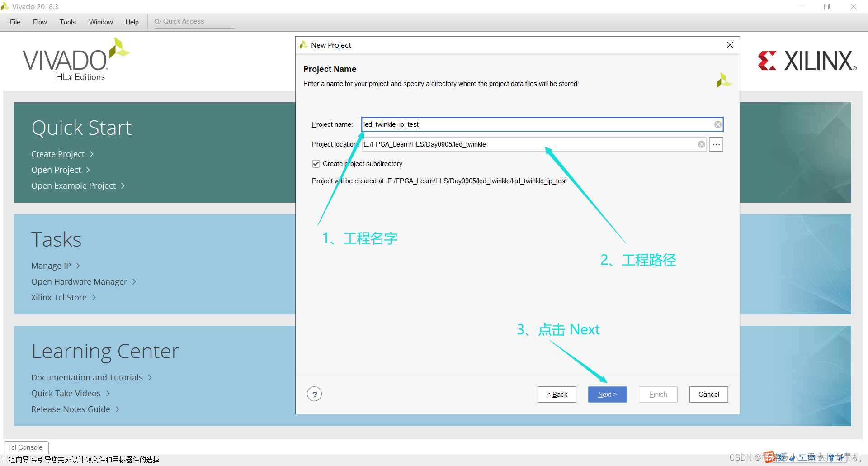The image size is (868, 466).
Task: Click the Quick Access search box
Action: click(194, 21)
